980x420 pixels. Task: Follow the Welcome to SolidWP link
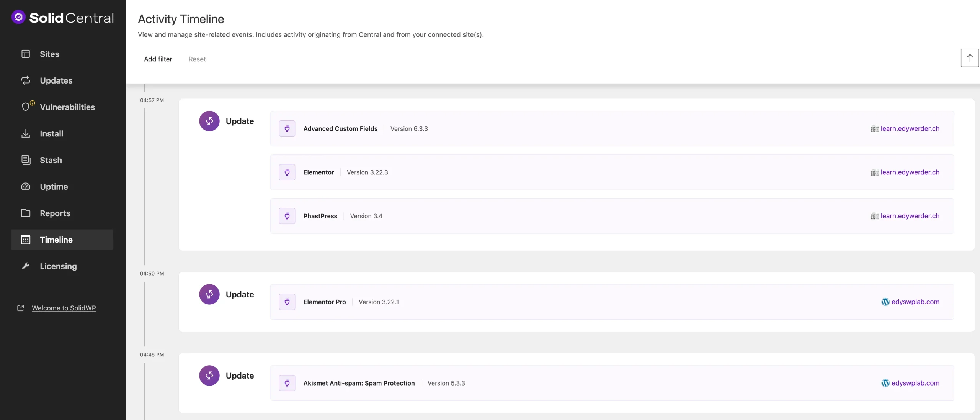coord(64,308)
